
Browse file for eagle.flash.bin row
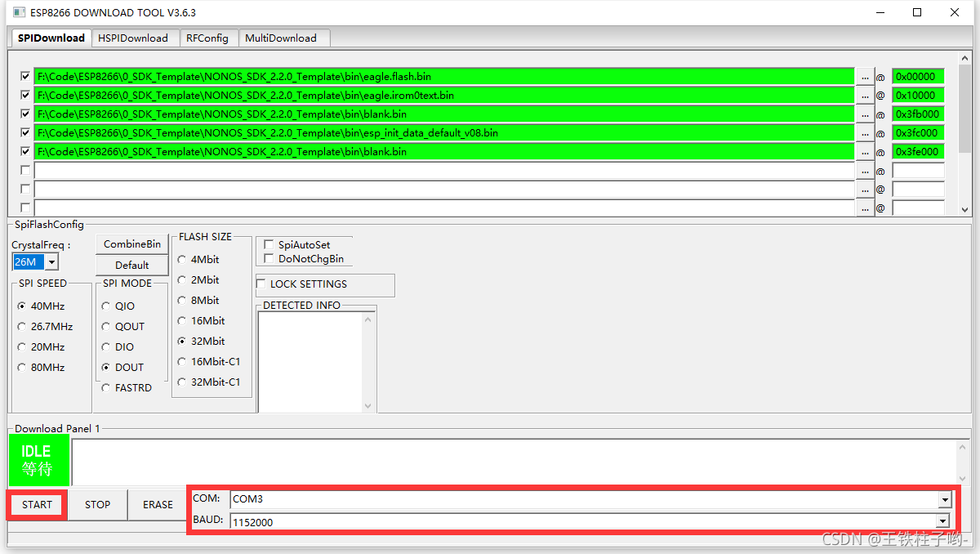(x=865, y=76)
